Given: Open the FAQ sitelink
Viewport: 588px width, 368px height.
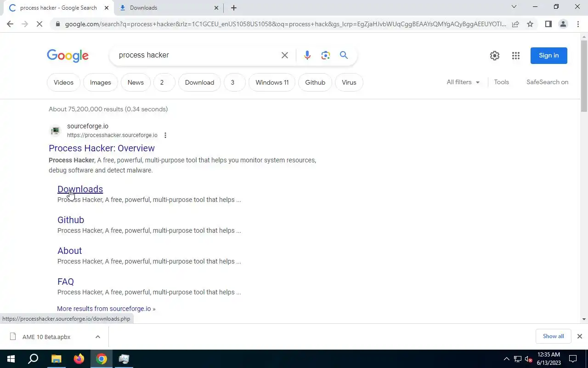Looking at the screenshot, I should tap(66, 282).
